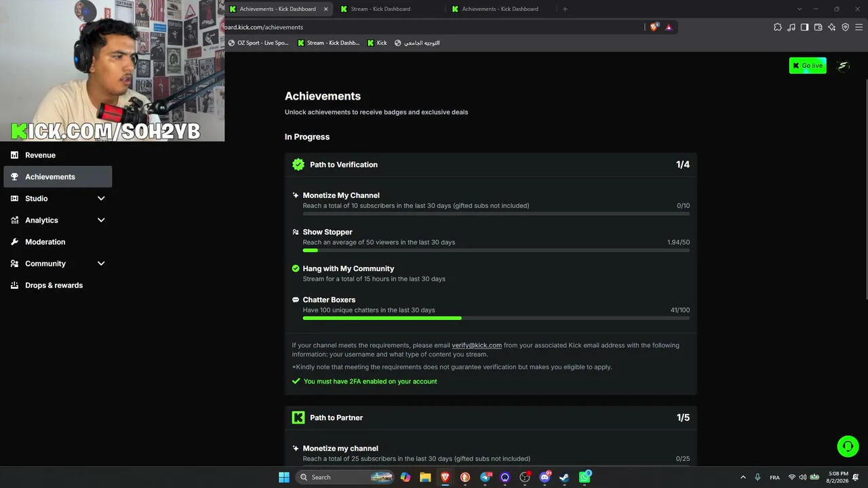
Task: Open a new browser tab
Action: pyautogui.click(x=565, y=9)
